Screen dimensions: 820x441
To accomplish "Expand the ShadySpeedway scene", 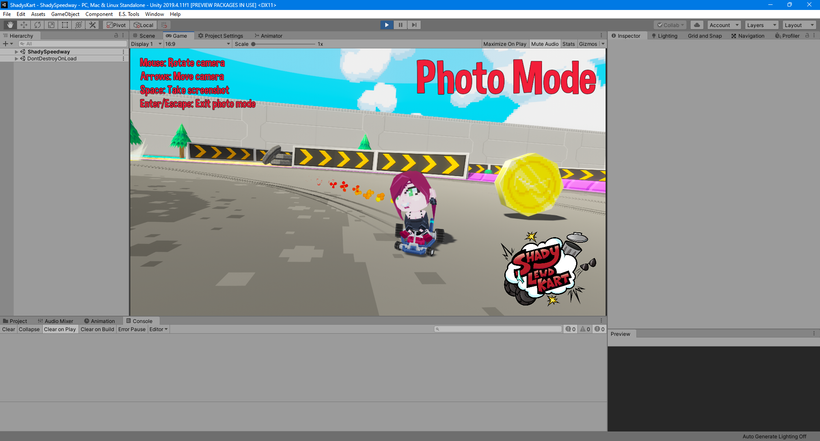I will pyautogui.click(x=16, y=52).
